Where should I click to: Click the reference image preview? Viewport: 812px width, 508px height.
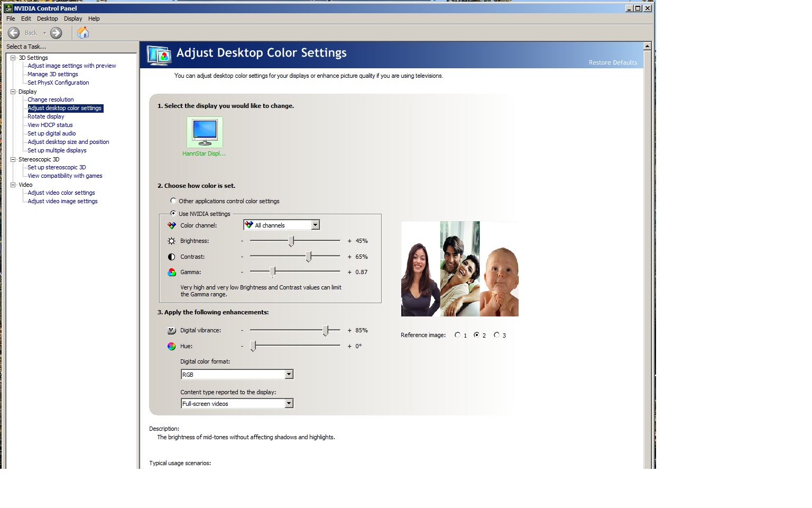coord(460,269)
